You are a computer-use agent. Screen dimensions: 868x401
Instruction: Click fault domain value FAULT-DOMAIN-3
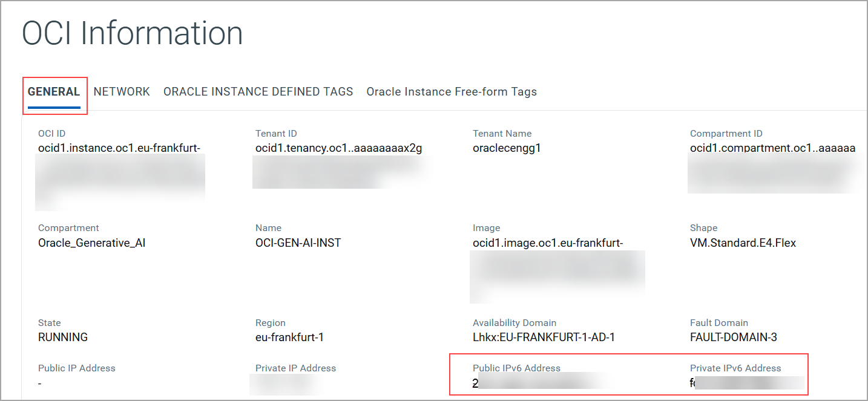tap(734, 337)
